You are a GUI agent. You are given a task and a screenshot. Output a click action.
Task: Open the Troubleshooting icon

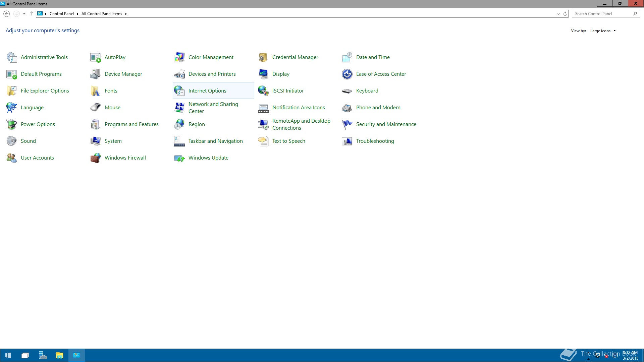tap(347, 141)
